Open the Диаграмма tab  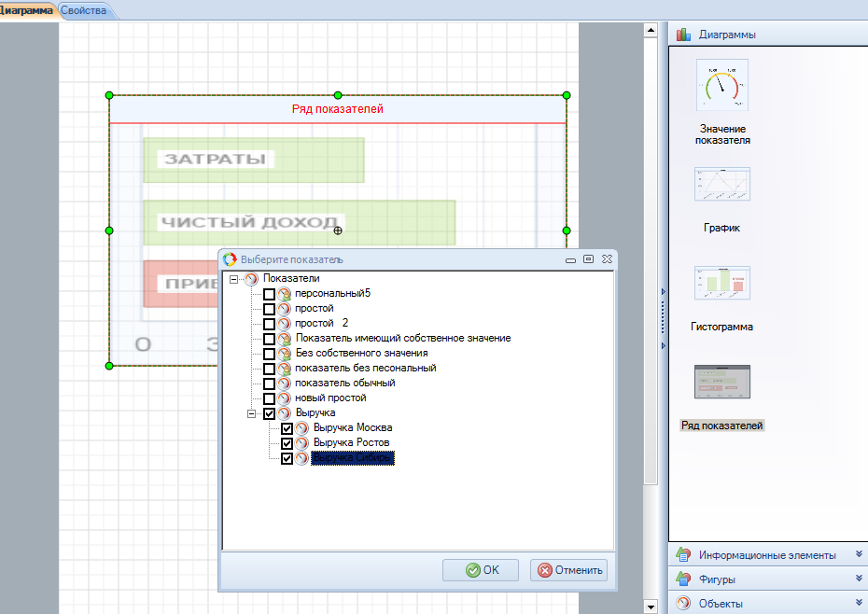coord(27,10)
